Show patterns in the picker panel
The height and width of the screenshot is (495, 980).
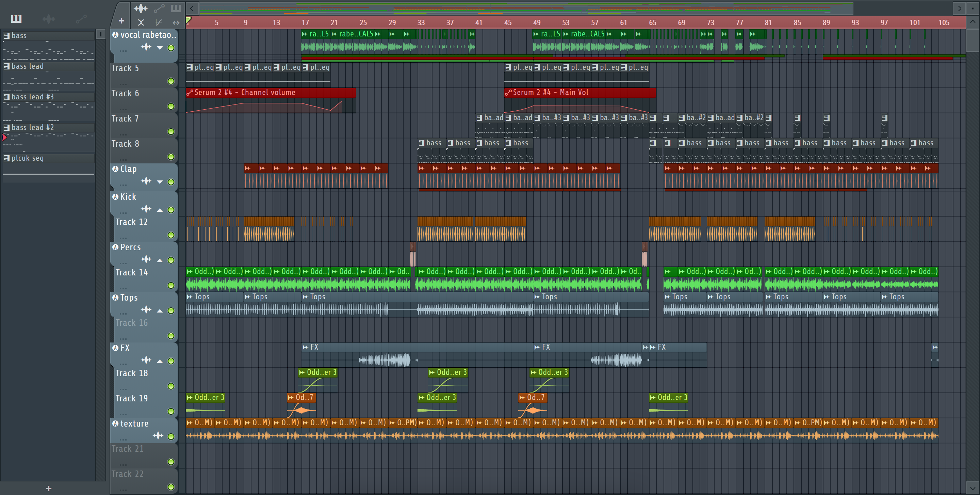pyautogui.click(x=16, y=18)
